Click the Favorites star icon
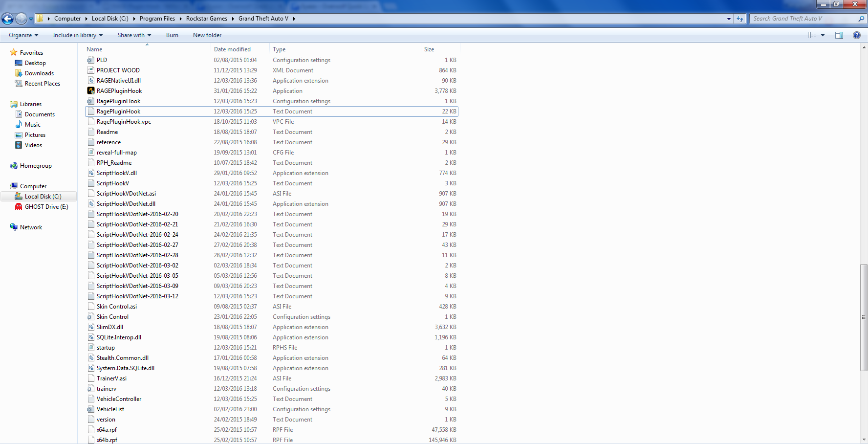 pos(14,52)
